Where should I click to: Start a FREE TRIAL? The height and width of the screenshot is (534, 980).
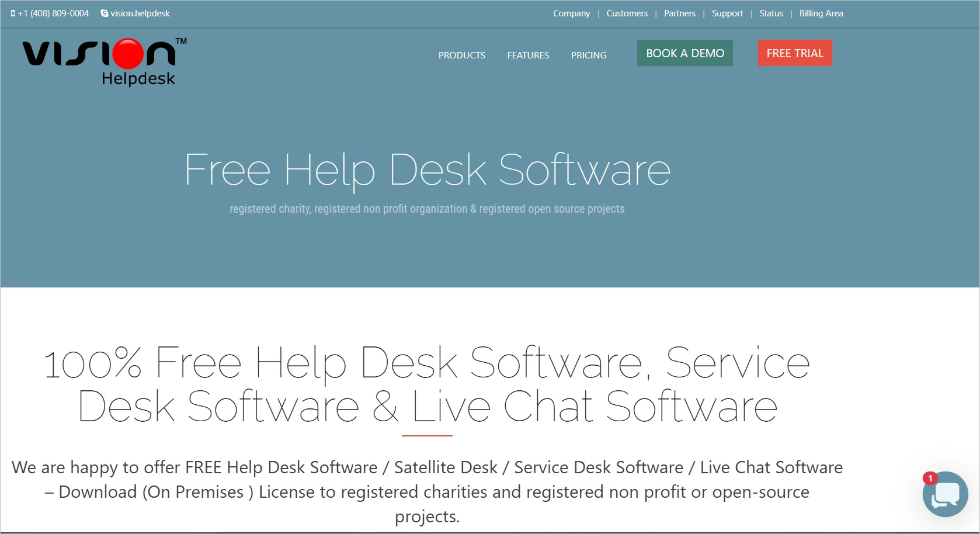(x=794, y=53)
